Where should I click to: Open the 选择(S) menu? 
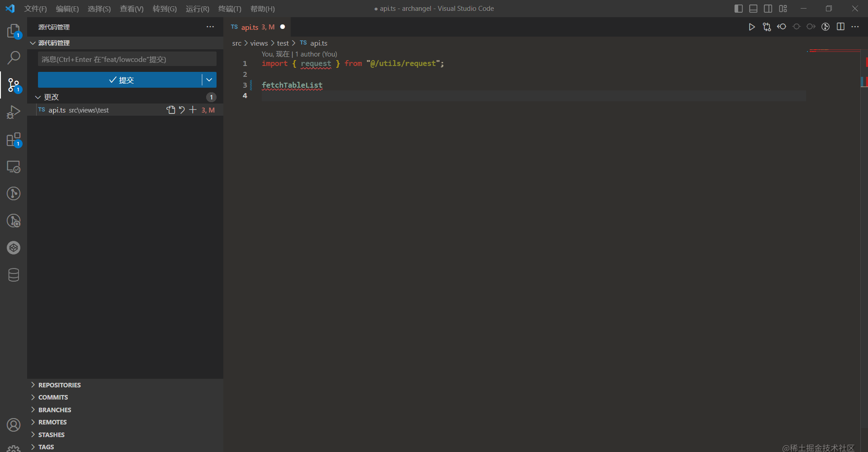[99, 9]
